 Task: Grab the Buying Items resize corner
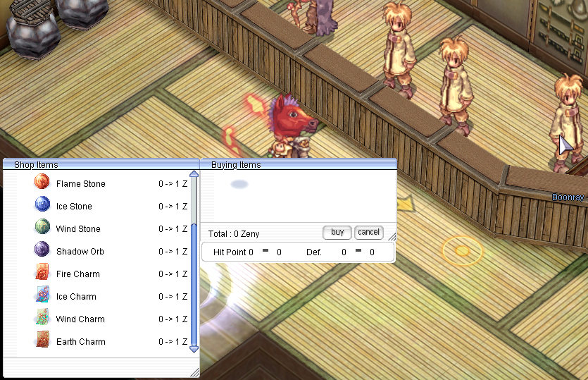(392, 237)
